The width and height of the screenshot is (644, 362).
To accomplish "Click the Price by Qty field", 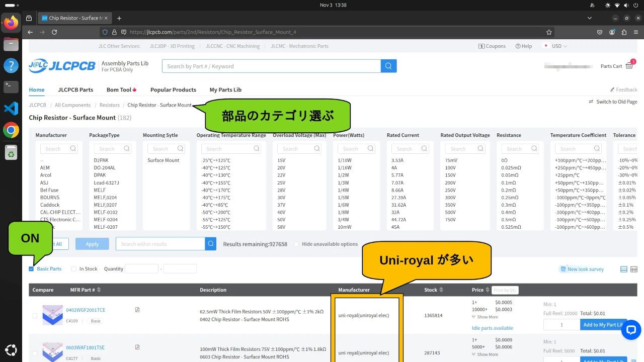I will [505, 290].
